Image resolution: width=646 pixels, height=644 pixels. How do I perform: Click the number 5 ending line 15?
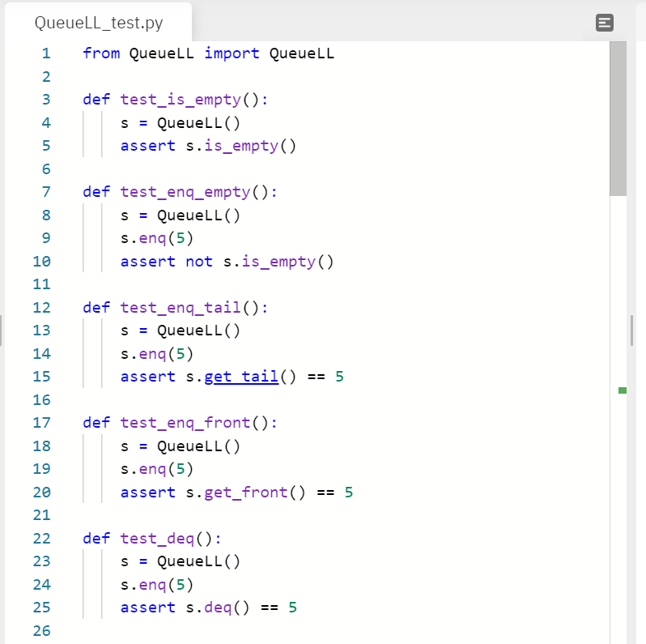(x=339, y=377)
